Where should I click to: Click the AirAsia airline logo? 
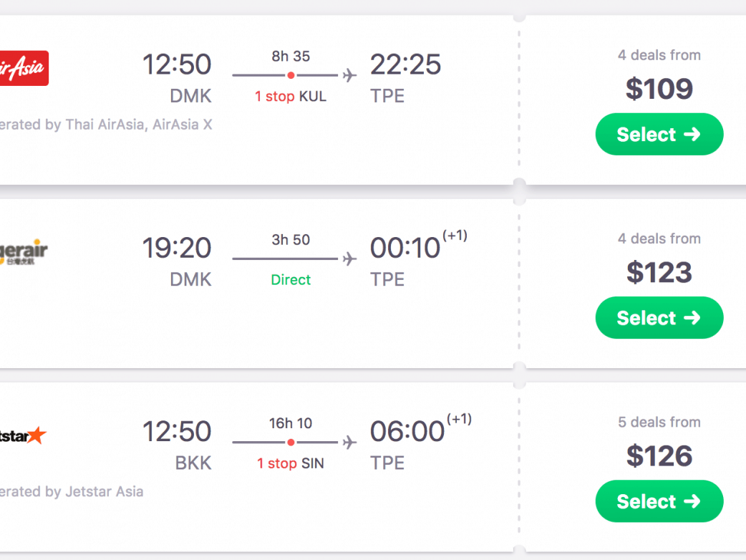(24, 68)
